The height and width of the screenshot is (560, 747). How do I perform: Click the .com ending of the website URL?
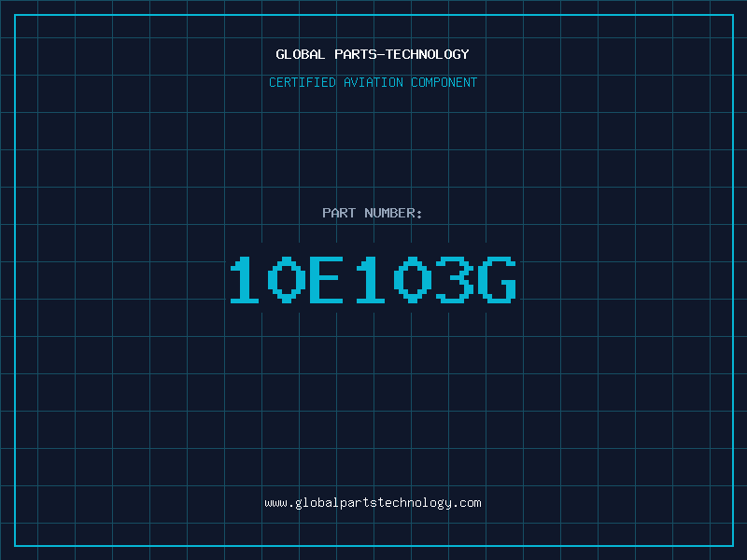(467, 503)
